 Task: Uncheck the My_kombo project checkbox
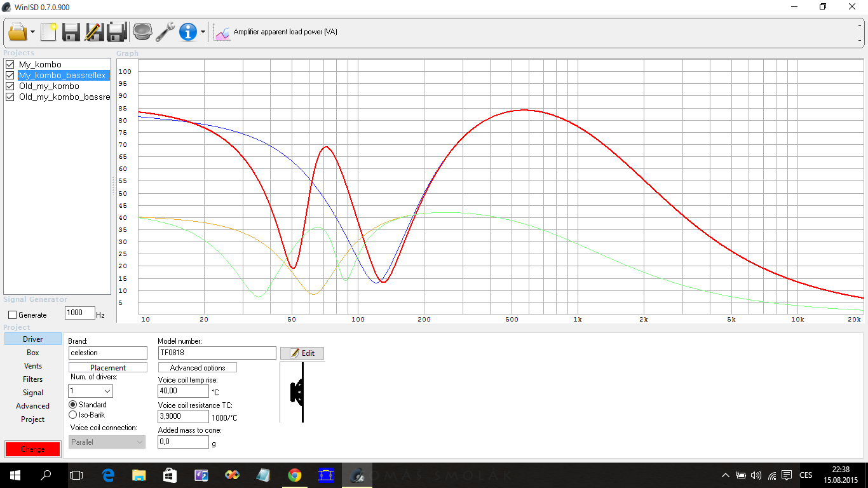[x=10, y=65]
